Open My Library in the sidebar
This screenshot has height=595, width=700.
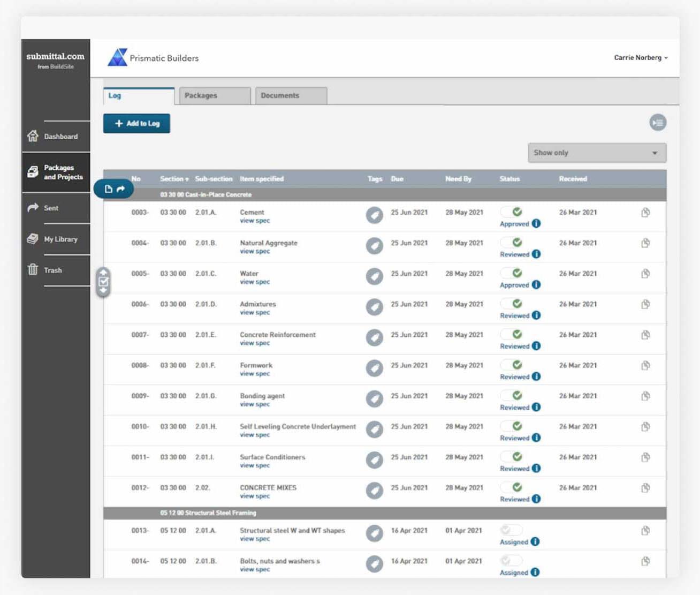60,239
